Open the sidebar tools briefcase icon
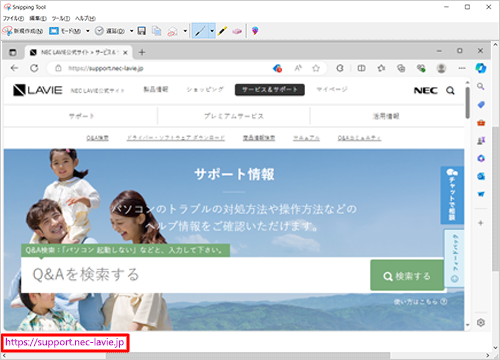This screenshot has height=360, width=500. [481, 123]
